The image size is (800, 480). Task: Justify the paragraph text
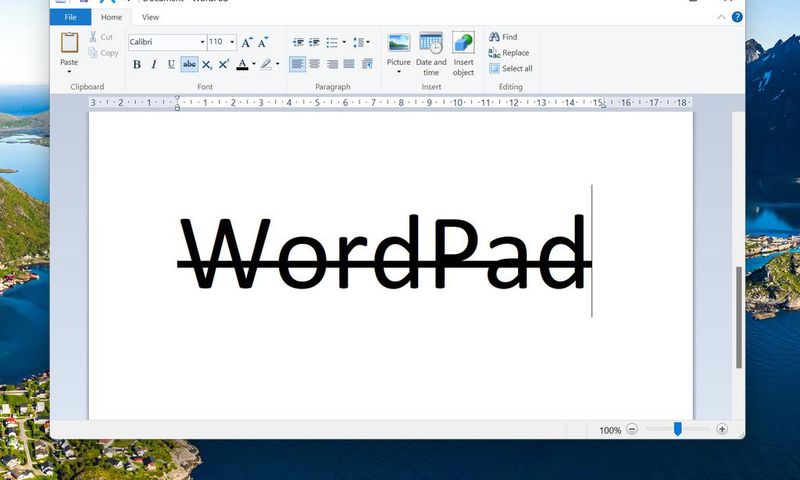(349, 64)
